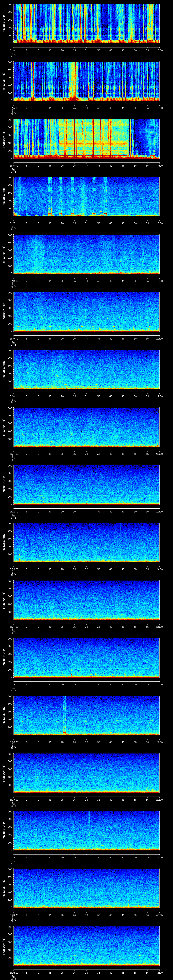Click the 19:00 end time label

point(160,281)
